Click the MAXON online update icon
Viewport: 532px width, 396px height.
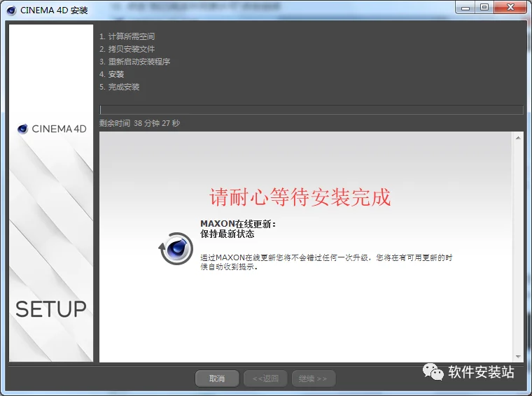pos(176,248)
